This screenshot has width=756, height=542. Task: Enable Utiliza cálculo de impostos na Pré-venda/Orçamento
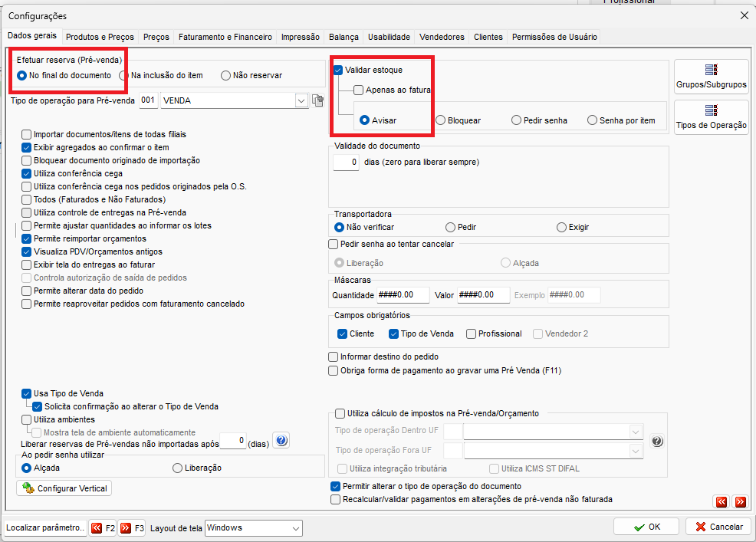(x=340, y=414)
